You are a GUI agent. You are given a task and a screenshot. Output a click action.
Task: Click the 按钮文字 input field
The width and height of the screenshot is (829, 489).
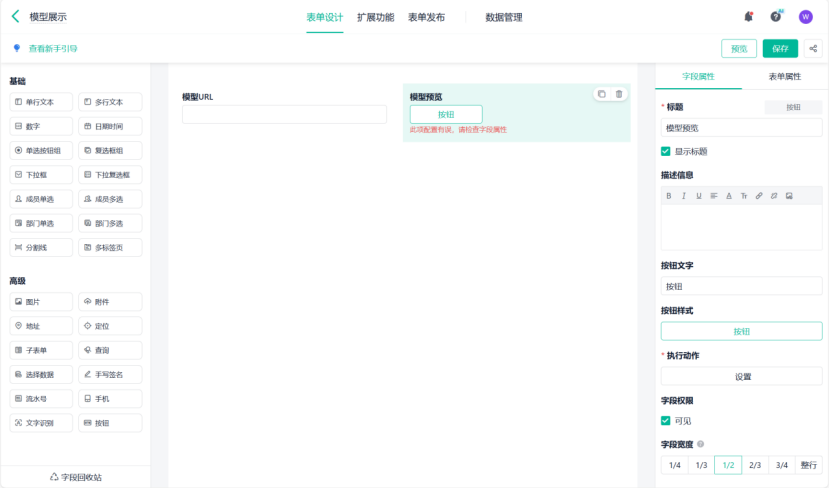pos(742,286)
